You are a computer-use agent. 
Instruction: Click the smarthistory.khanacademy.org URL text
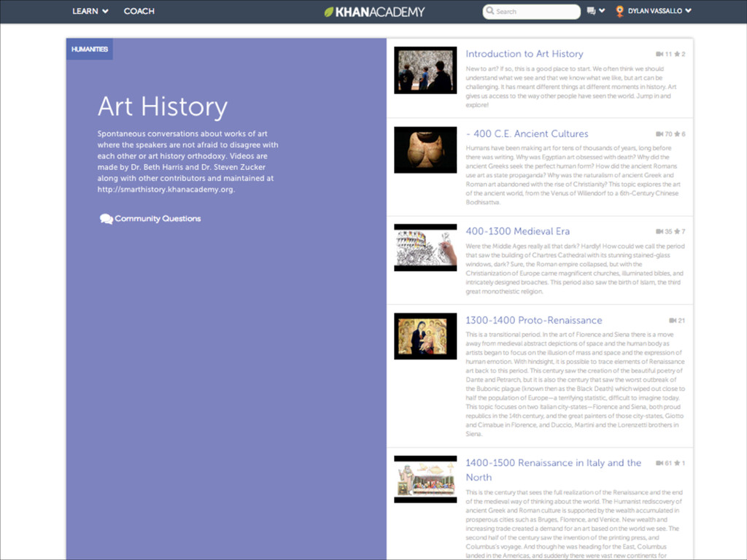click(166, 190)
